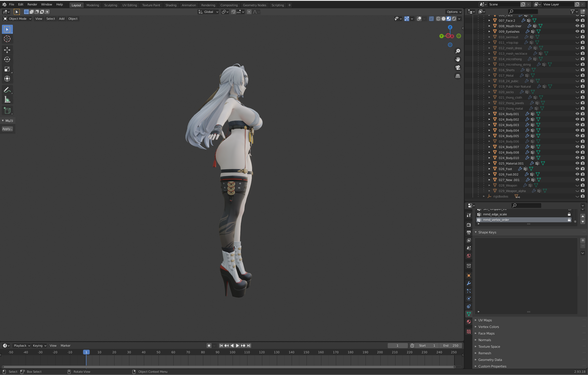
Task: Click the viewport pan hand icon
Action: coord(458,59)
